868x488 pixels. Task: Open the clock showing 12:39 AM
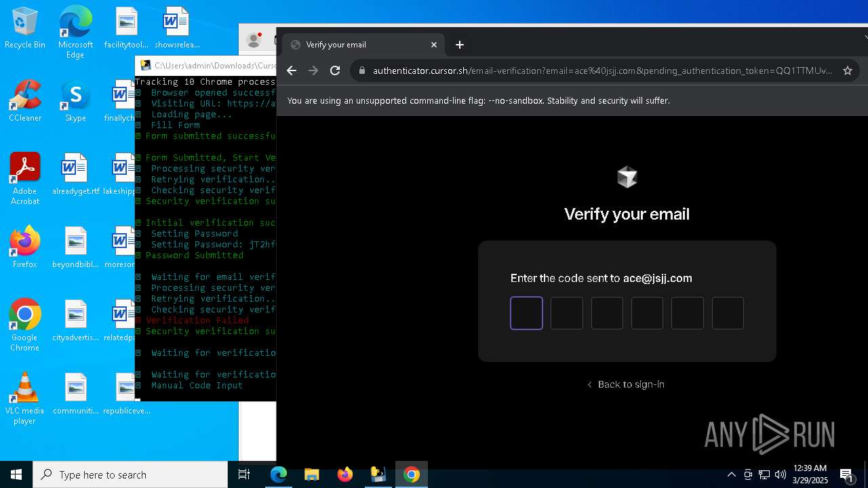point(810,474)
